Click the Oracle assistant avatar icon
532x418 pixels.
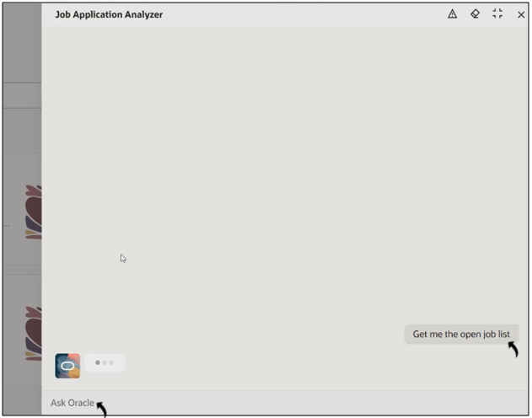67,366
